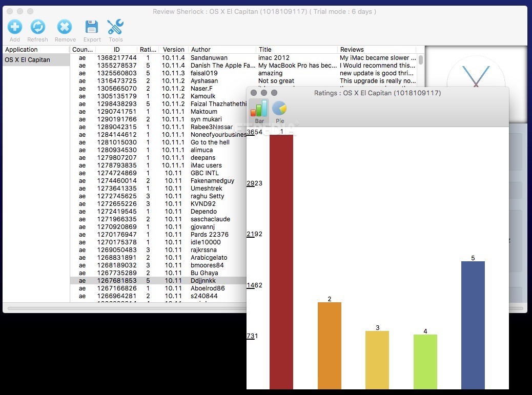Click author 'Aboelrod86'
532x395 pixels.
coord(208,288)
